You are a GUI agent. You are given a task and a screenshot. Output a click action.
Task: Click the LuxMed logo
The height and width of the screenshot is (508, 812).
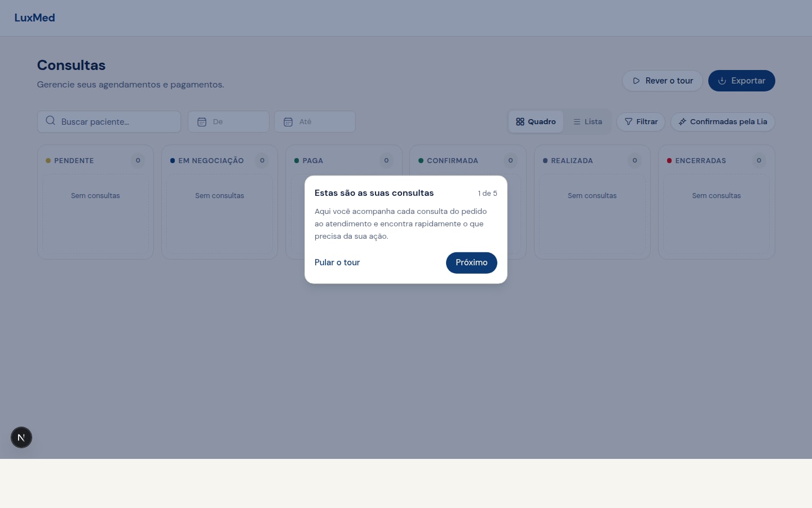[x=34, y=17]
